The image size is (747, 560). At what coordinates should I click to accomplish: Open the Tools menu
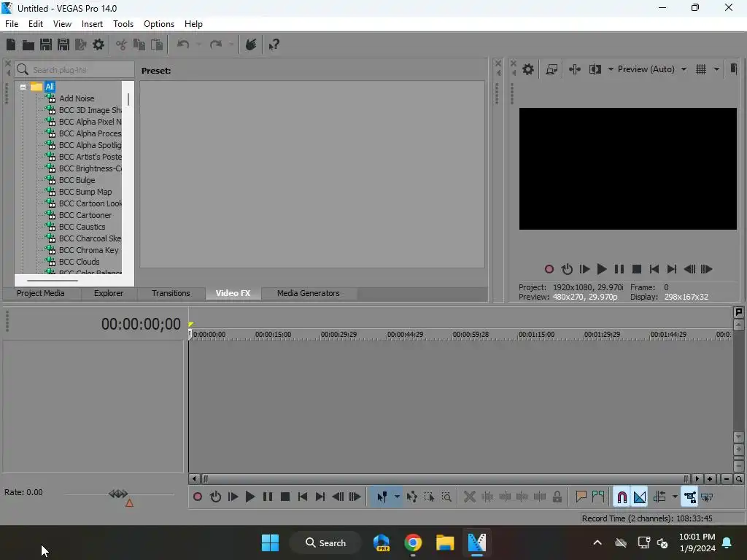click(x=123, y=24)
